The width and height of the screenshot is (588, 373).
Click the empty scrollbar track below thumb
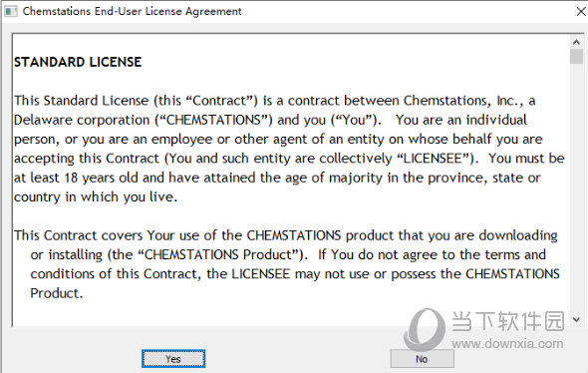pos(576,188)
